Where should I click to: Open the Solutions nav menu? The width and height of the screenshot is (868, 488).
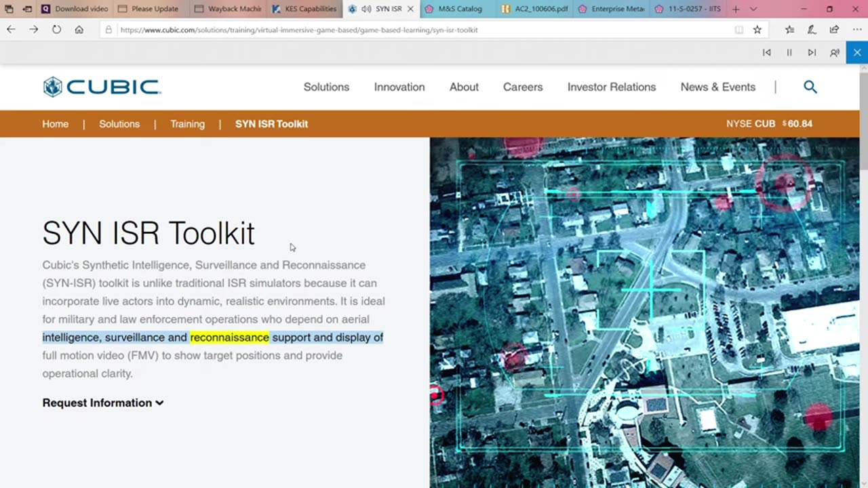click(x=326, y=87)
